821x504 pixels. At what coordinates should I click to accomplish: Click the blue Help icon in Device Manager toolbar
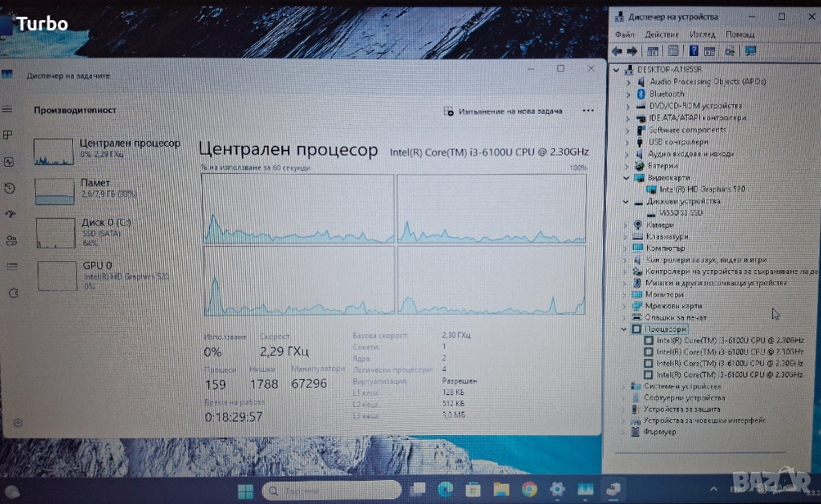(x=692, y=50)
